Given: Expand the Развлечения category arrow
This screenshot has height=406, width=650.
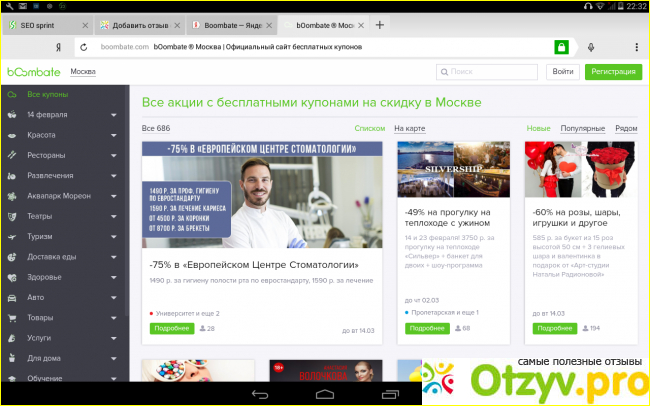Looking at the screenshot, I should point(113,176).
